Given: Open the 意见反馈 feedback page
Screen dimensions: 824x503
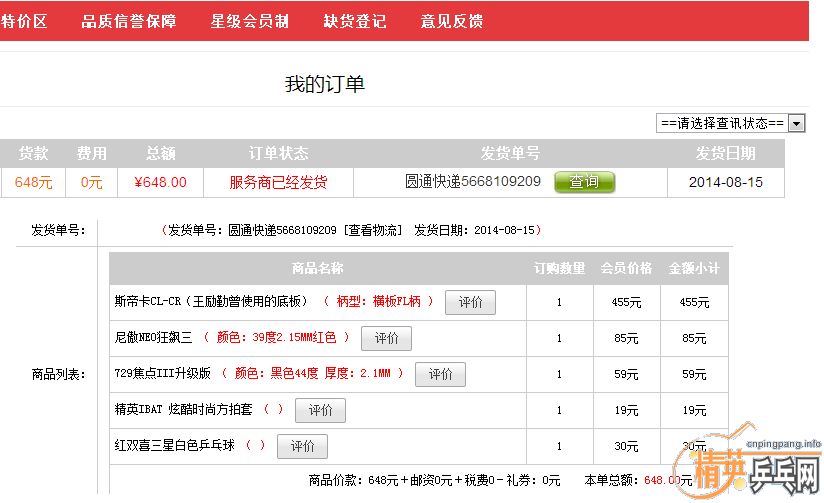Looking at the screenshot, I should (452, 21).
